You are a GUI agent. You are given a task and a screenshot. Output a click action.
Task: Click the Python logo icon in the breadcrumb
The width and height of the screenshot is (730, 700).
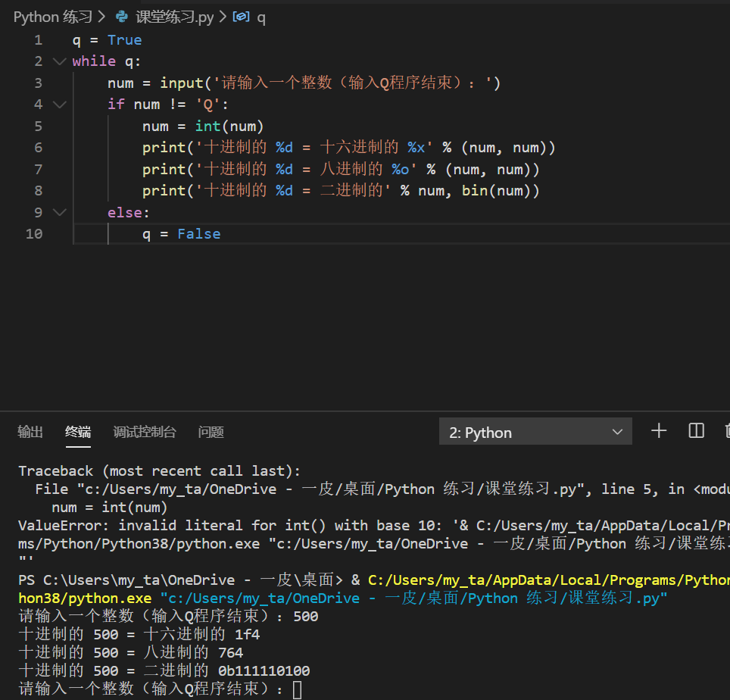click(121, 16)
